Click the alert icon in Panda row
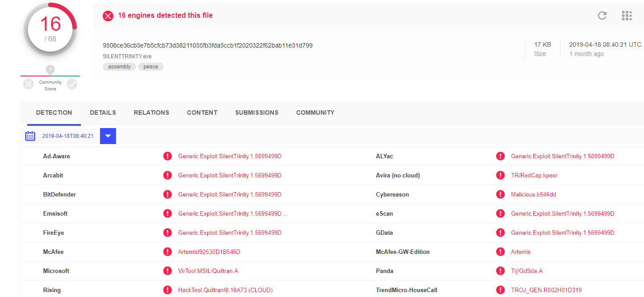This screenshot has width=644, height=297. click(x=500, y=271)
